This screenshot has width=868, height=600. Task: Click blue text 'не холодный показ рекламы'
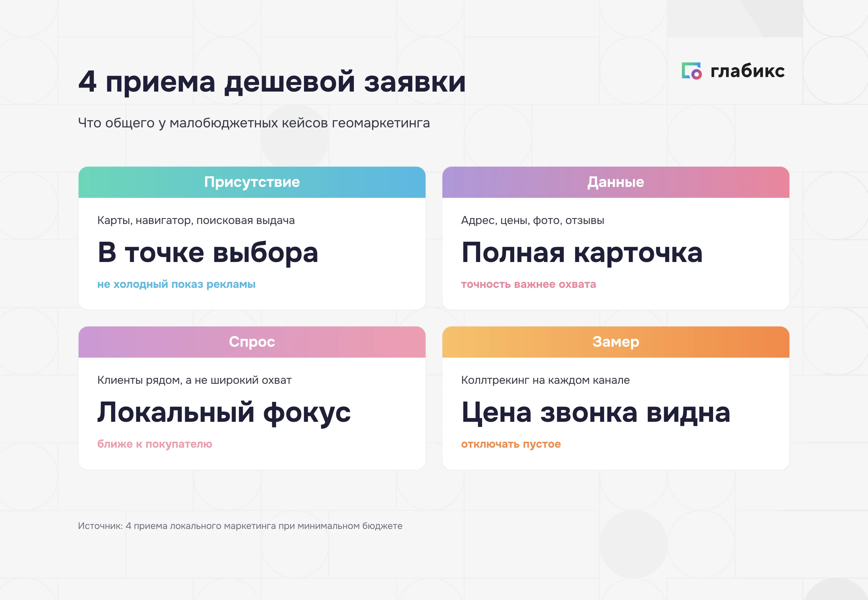[x=176, y=284]
